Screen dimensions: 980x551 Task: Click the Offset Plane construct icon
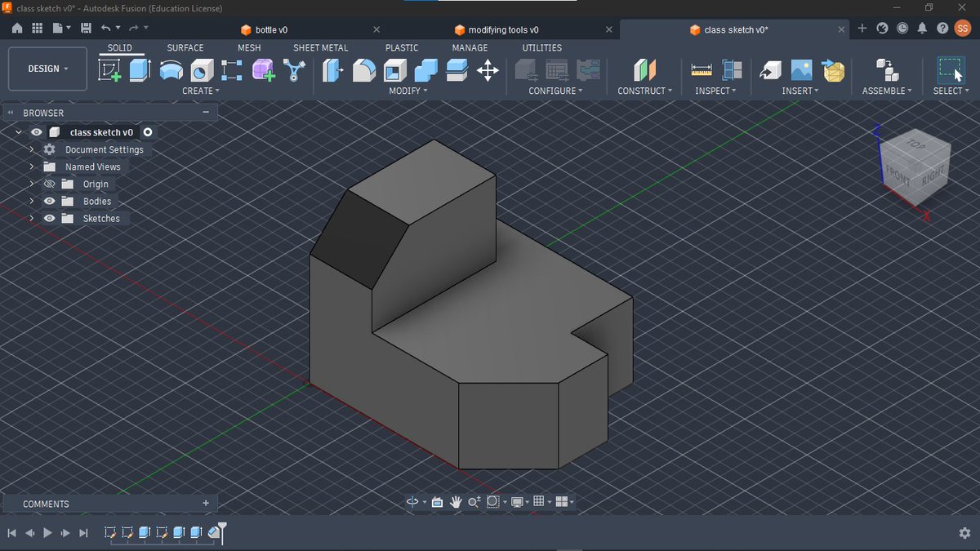pyautogui.click(x=644, y=70)
